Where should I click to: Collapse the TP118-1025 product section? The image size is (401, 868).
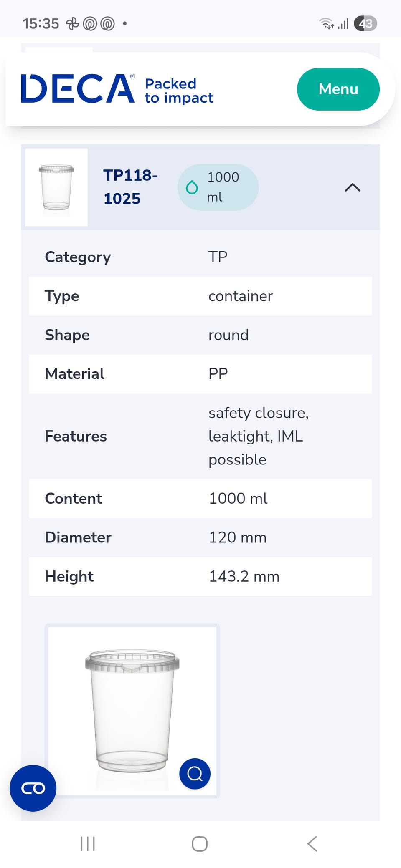352,187
